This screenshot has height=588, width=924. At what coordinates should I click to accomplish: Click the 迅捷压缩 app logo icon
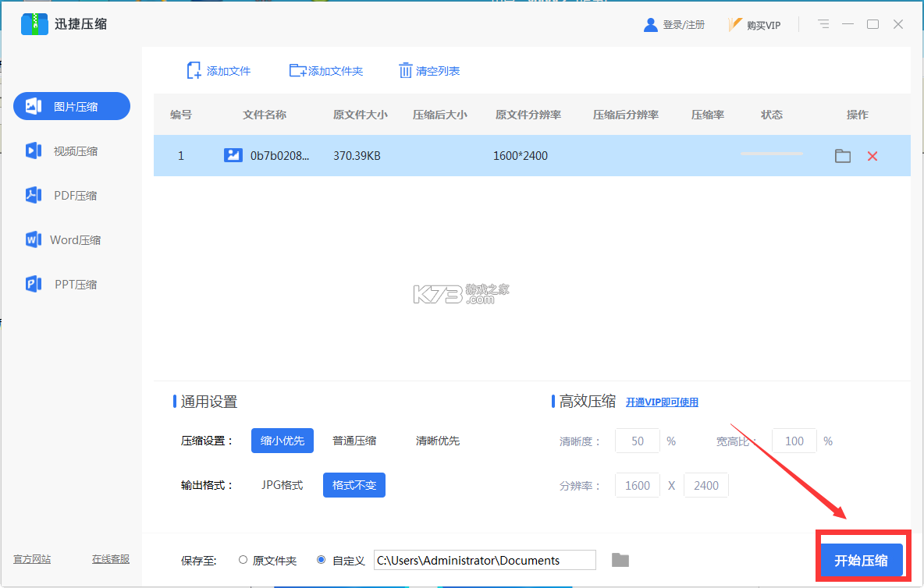pos(34,24)
